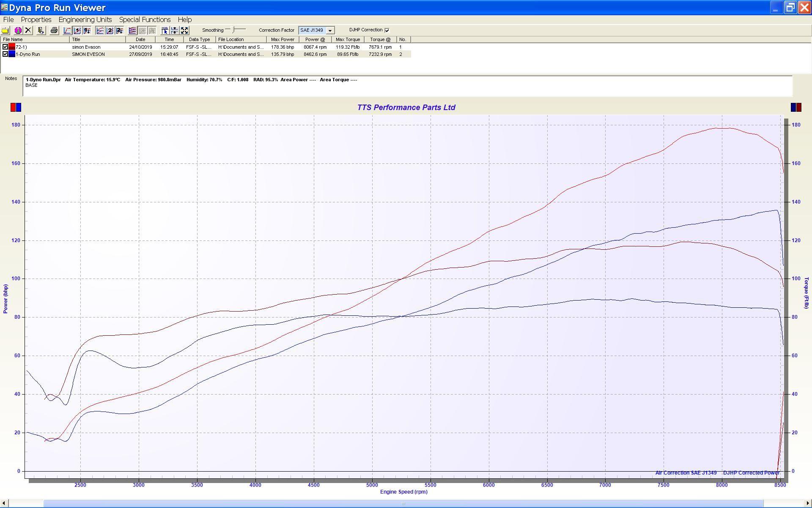Click the printer icon

coord(54,30)
